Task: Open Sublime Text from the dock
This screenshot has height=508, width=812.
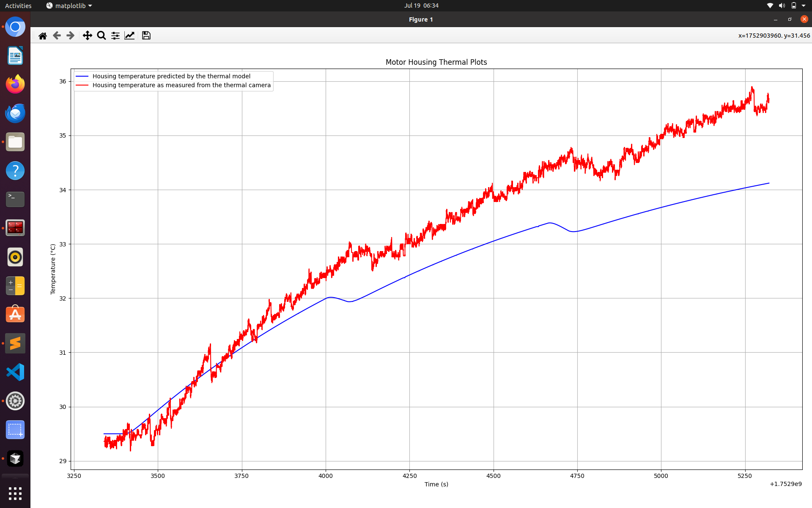Action: click(x=15, y=343)
